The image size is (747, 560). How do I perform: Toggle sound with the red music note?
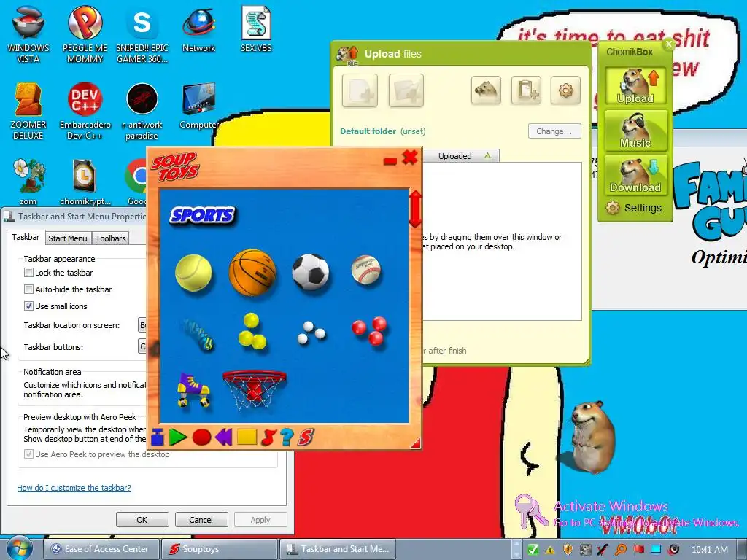(268, 437)
